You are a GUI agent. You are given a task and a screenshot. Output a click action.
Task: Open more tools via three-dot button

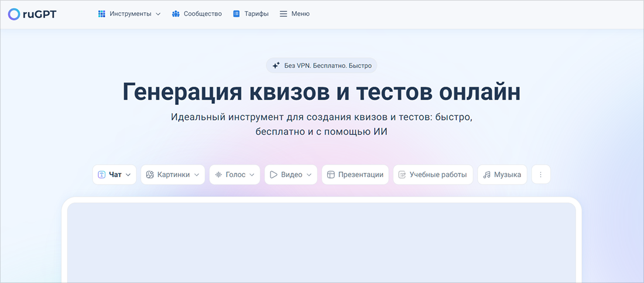540,175
